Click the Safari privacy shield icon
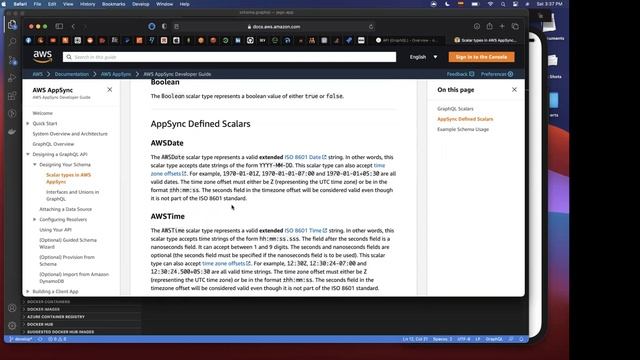 [x=164, y=26]
